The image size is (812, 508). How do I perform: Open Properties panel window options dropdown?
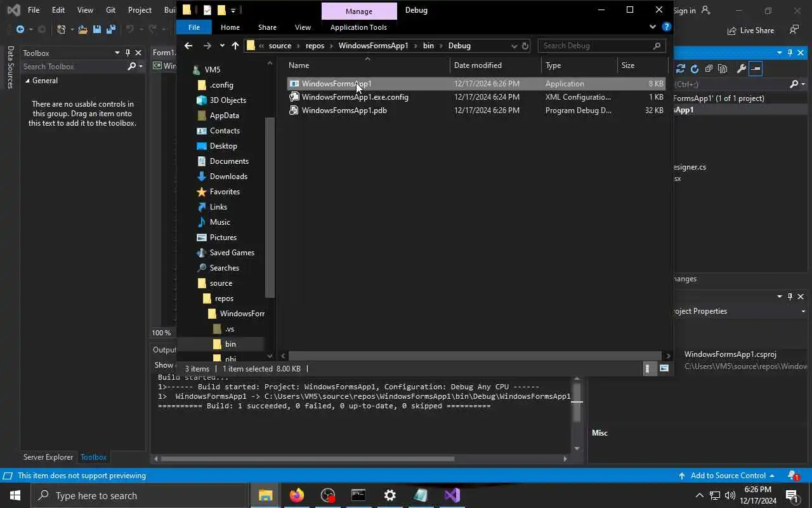coord(780,297)
